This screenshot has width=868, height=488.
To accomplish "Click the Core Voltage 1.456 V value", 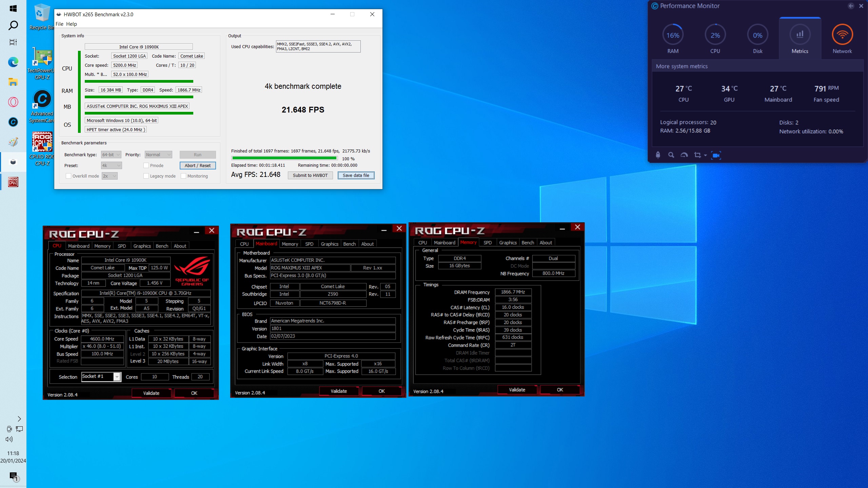I will (155, 283).
